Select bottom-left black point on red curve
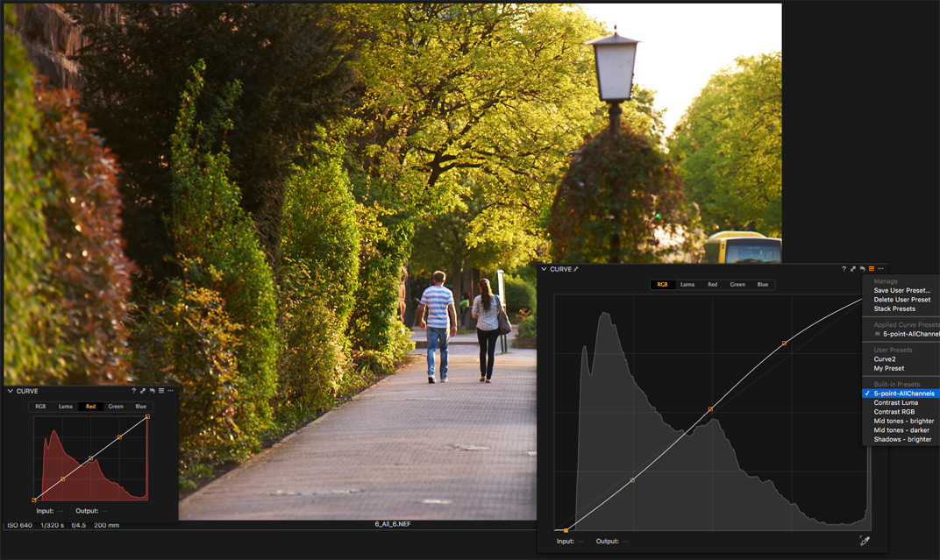The height and width of the screenshot is (560, 940). [x=34, y=500]
